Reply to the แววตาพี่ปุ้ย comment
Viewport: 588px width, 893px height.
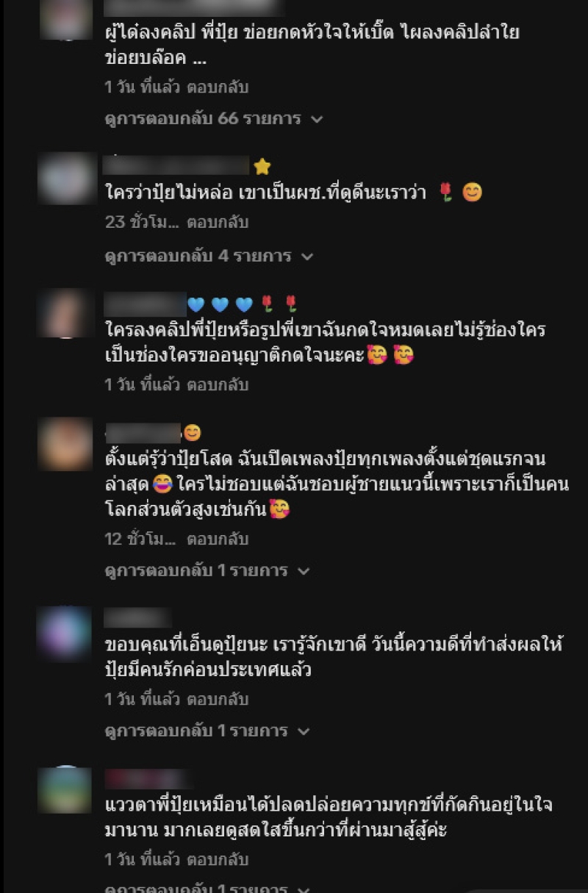point(218,859)
